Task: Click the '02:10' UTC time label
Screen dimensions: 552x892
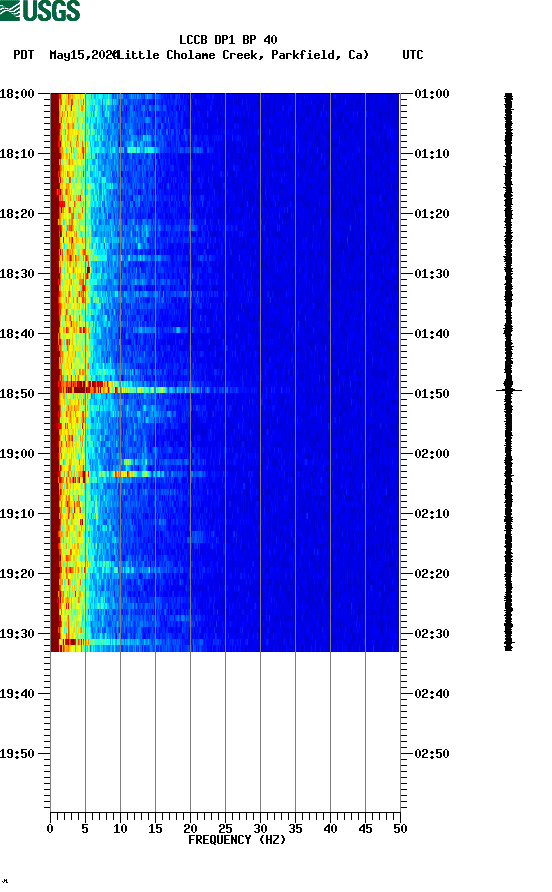Action: tap(432, 514)
